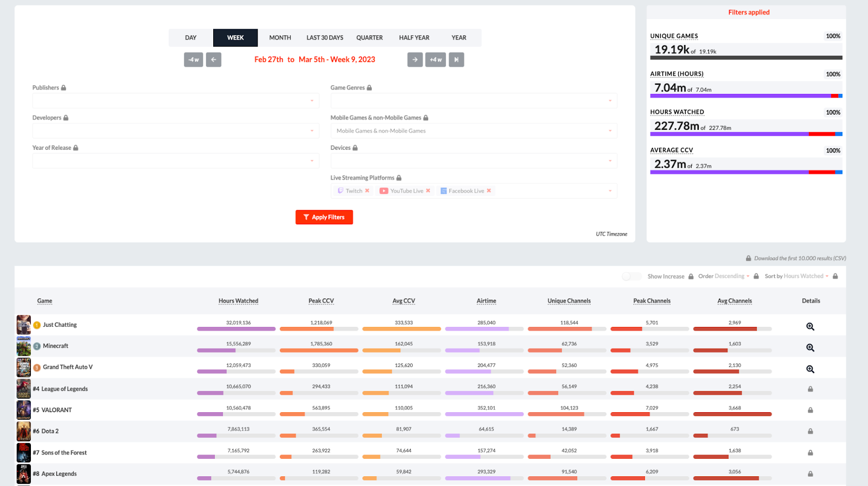The width and height of the screenshot is (868, 486).
Task: Open the Devices dropdown
Action: 474,161
